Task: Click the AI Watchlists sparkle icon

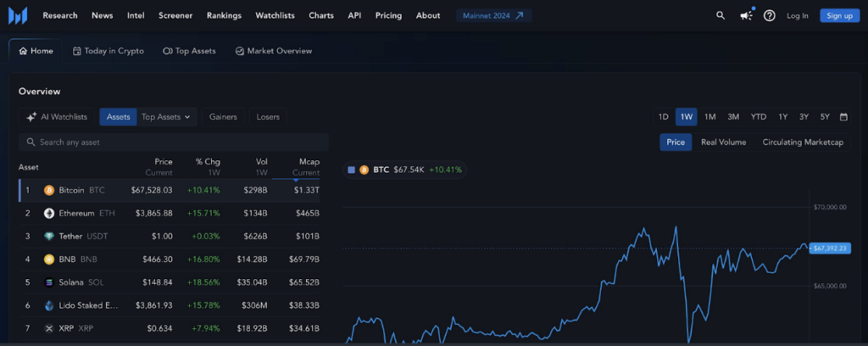Action: [32, 117]
